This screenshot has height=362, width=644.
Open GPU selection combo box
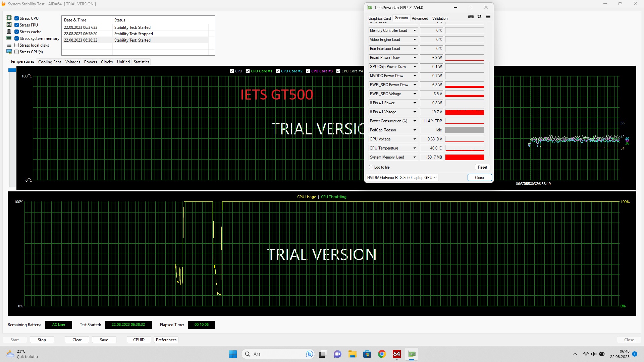click(x=402, y=178)
